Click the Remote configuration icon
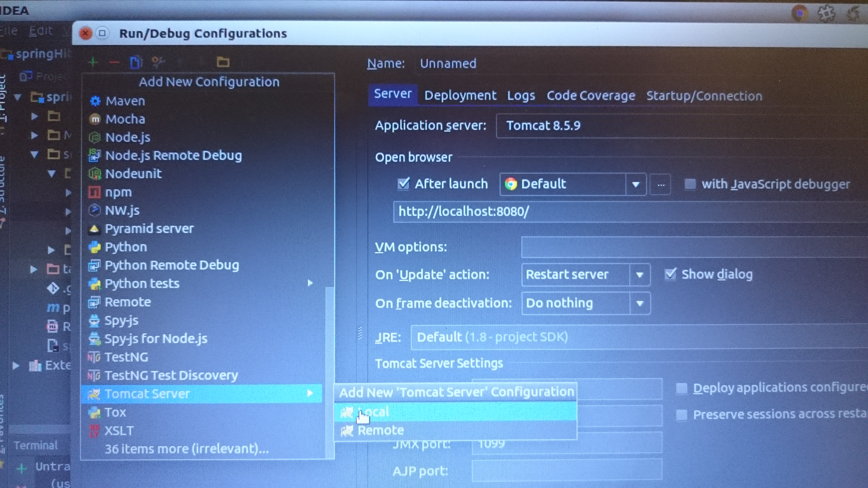Image resolution: width=868 pixels, height=488 pixels. coord(94,302)
